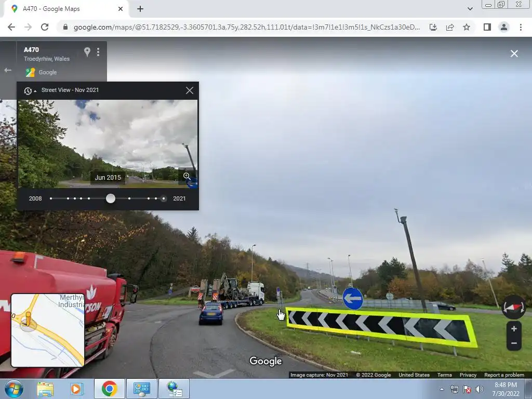Click the Maps back arrow beside A470 card
The width and height of the screenshot is (532, 399).
(8, 70)
